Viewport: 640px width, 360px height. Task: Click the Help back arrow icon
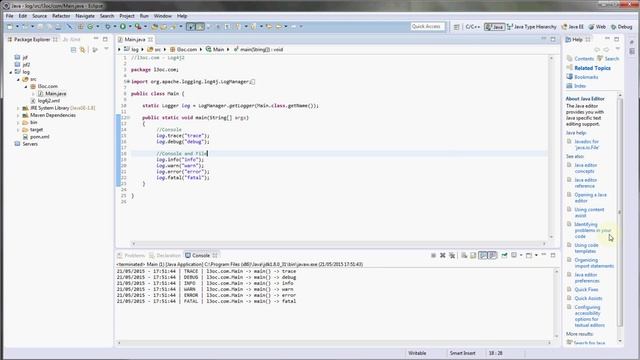597,49
